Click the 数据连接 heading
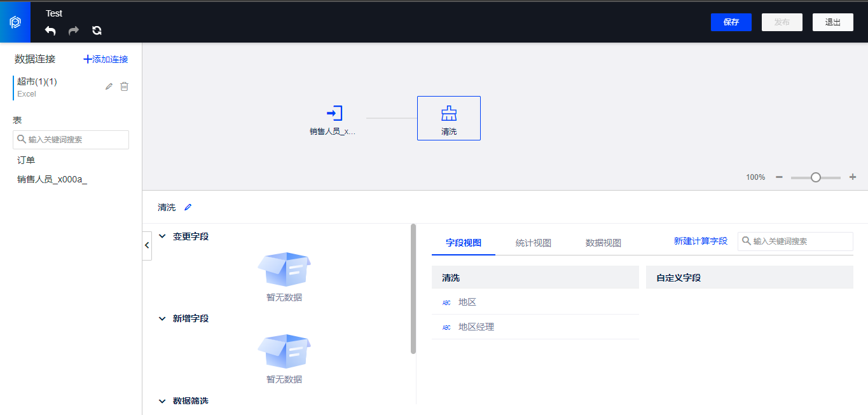 pos(35,59)
